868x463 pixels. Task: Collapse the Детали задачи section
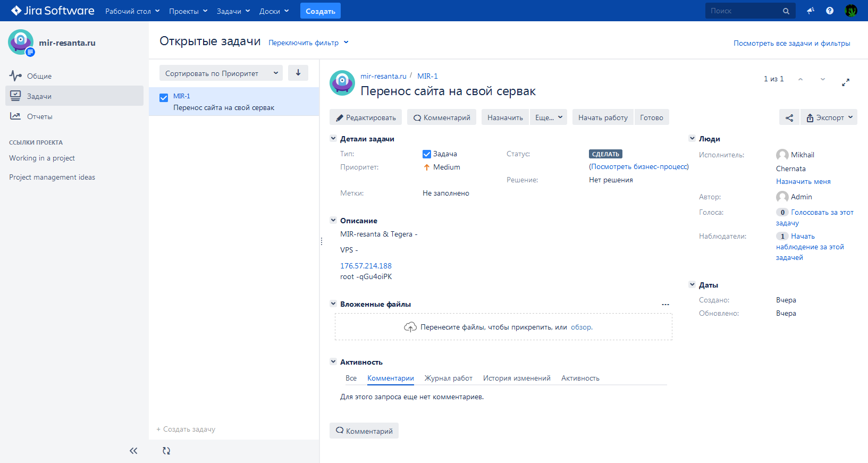coord(333,138)
